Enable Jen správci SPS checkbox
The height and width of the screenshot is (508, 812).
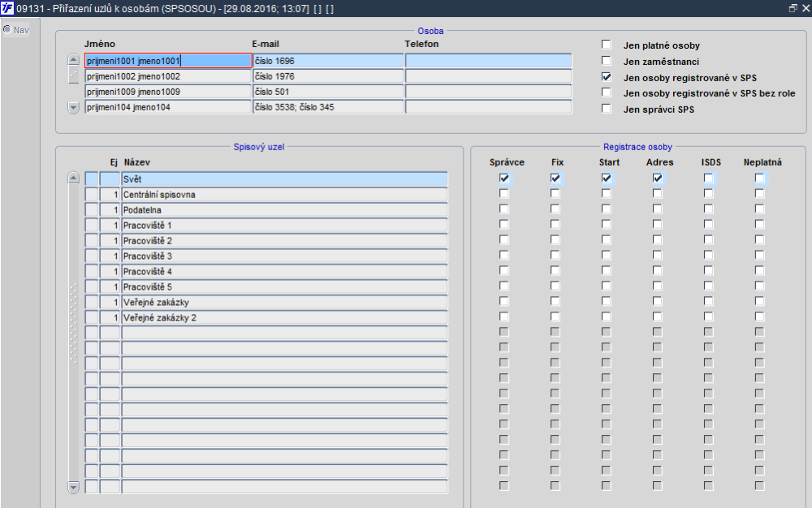click(x=606, y=109)
